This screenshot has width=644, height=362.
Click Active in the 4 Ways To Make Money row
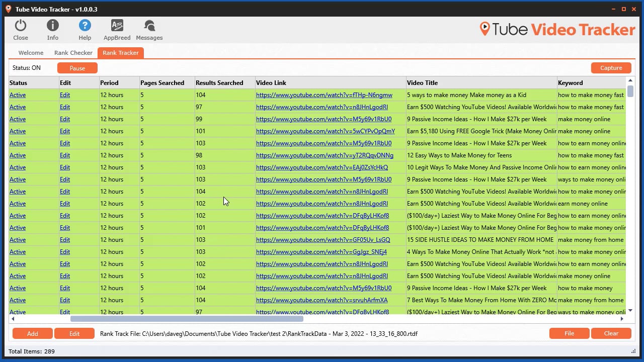(18, 252)
